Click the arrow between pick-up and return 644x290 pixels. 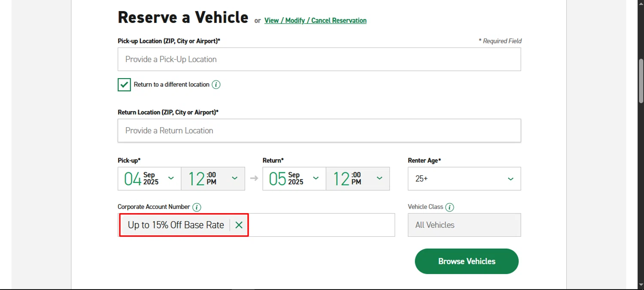point(254,178)
